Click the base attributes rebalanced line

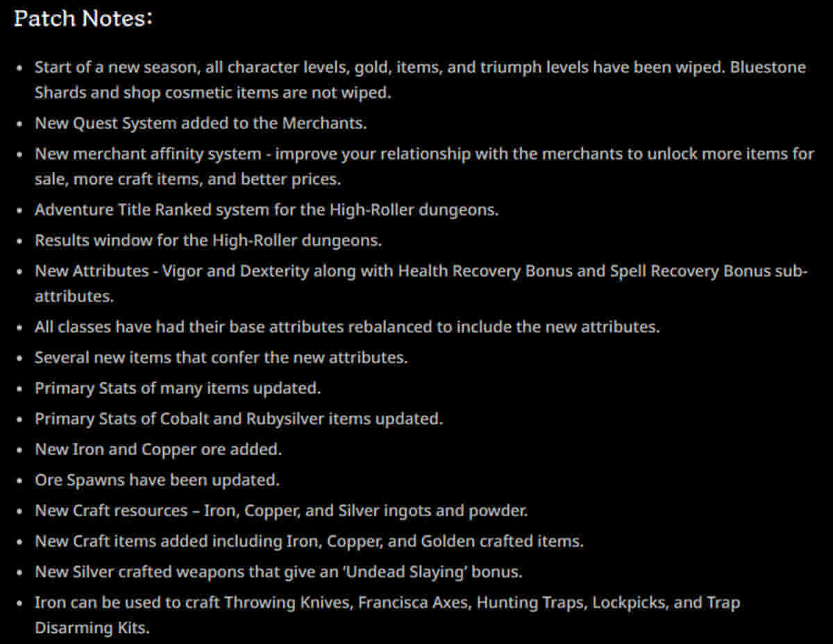pos(347,326)
